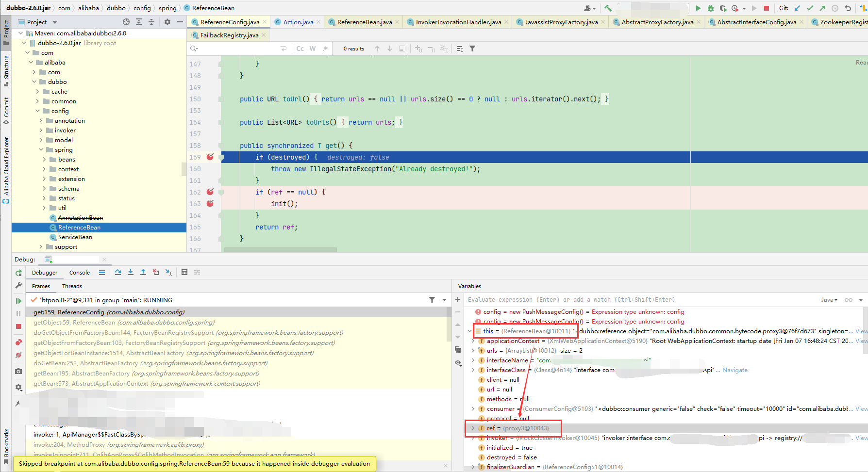Screen dimensions: 868x472
Task: Click the find bar search input field
Action: 239,49
